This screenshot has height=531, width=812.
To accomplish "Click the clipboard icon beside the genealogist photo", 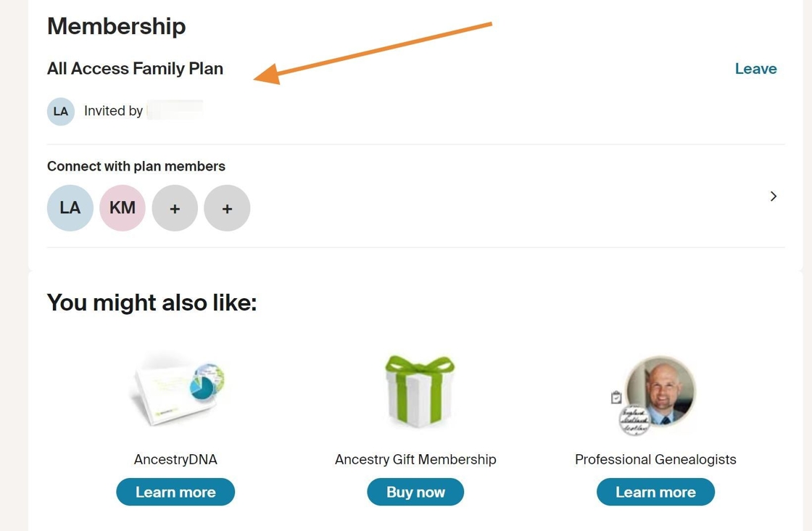I will click(616, 398).
